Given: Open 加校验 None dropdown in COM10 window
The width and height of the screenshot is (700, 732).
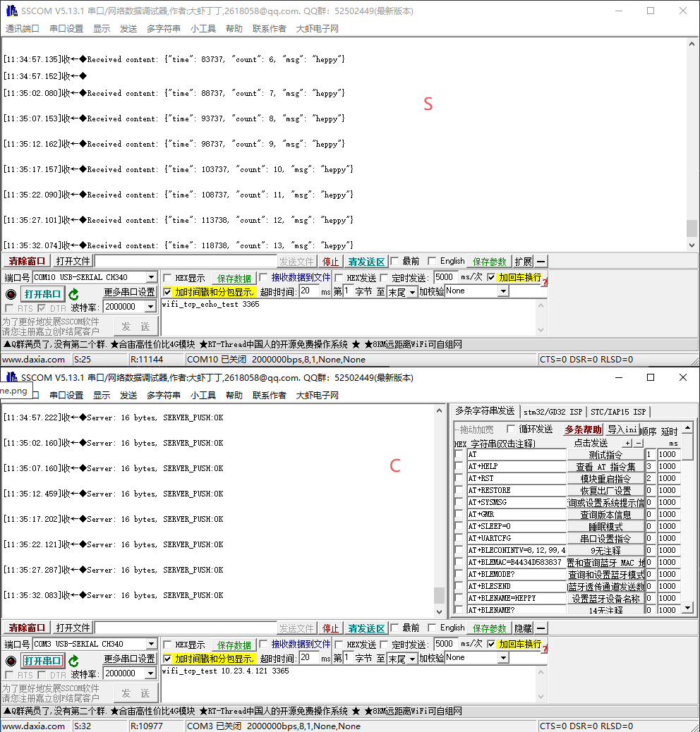Looking at the screenshot, I should coord(503,291).
